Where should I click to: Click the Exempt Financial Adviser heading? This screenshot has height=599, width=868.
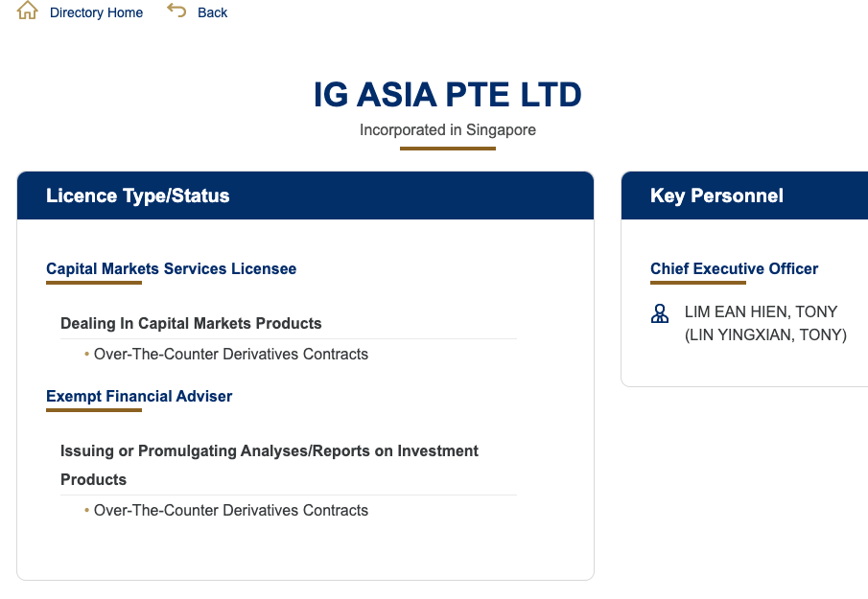click(139, 397)
